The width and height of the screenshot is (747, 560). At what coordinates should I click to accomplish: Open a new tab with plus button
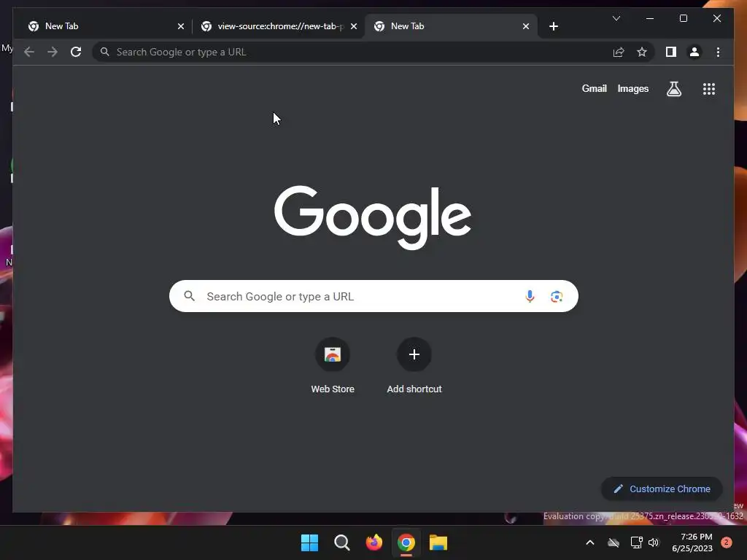(x=553, y=26)
